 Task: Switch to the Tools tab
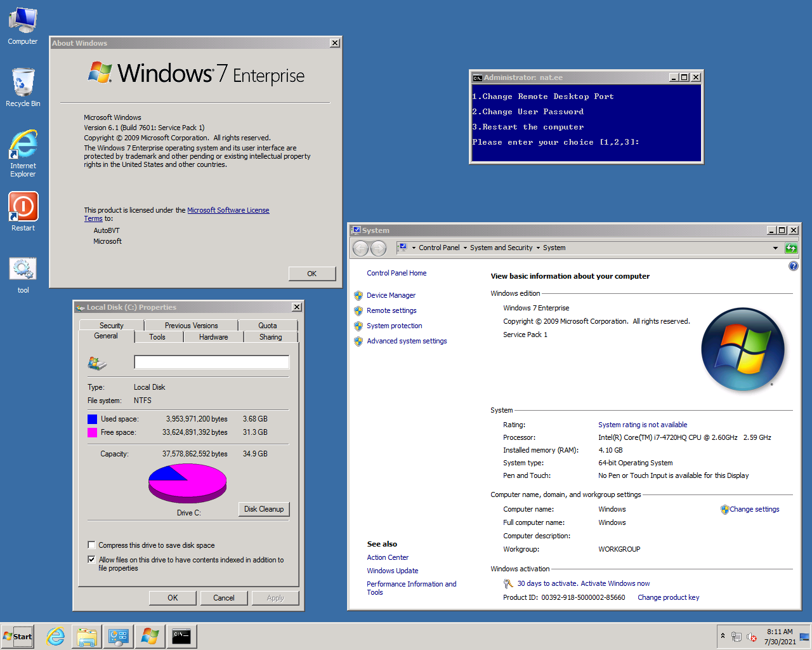coord(157,337)
